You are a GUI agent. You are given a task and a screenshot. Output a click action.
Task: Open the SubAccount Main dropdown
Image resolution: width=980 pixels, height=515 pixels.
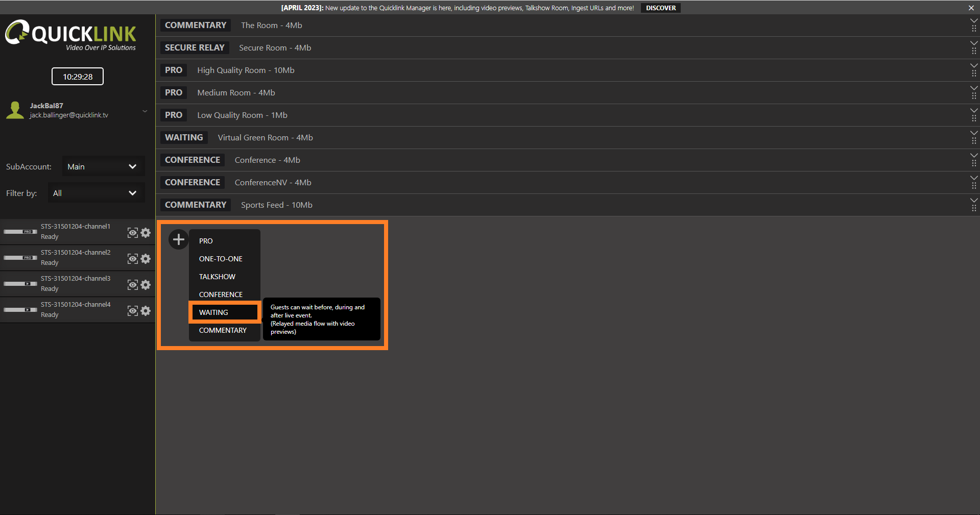tap(103, 166)
